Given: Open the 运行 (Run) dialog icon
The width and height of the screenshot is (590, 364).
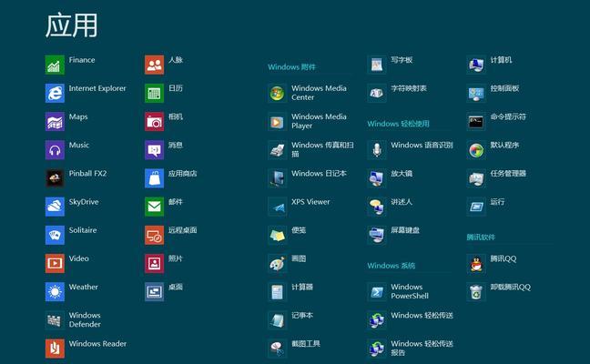Looking at the screenshot, I should tap(476, 207).
